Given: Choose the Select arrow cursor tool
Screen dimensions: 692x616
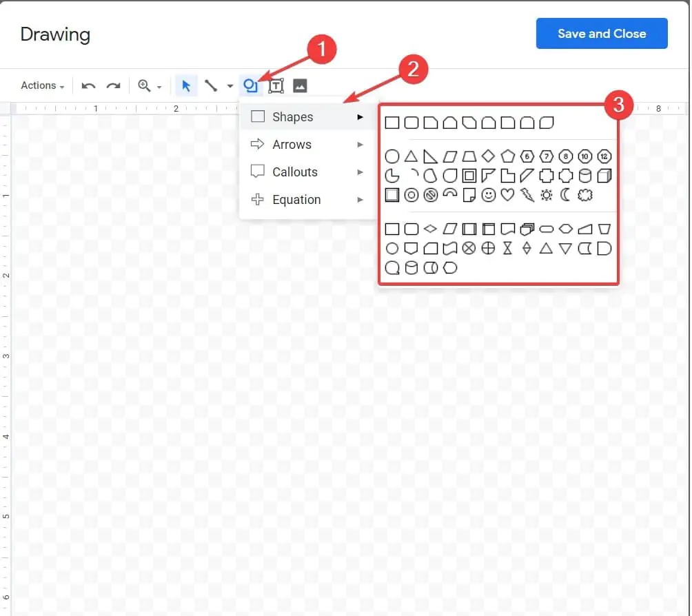Looking at the screenshot, I should click(186, 85).
